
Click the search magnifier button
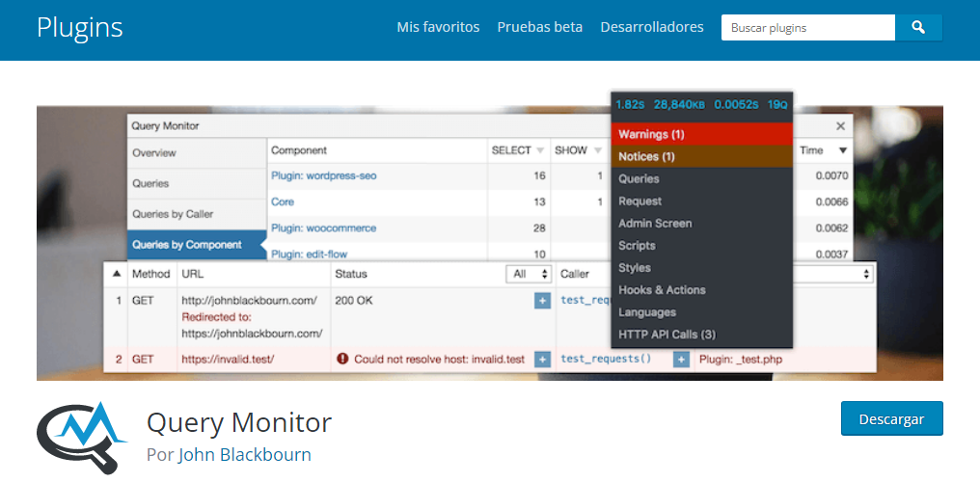point(918,28)
